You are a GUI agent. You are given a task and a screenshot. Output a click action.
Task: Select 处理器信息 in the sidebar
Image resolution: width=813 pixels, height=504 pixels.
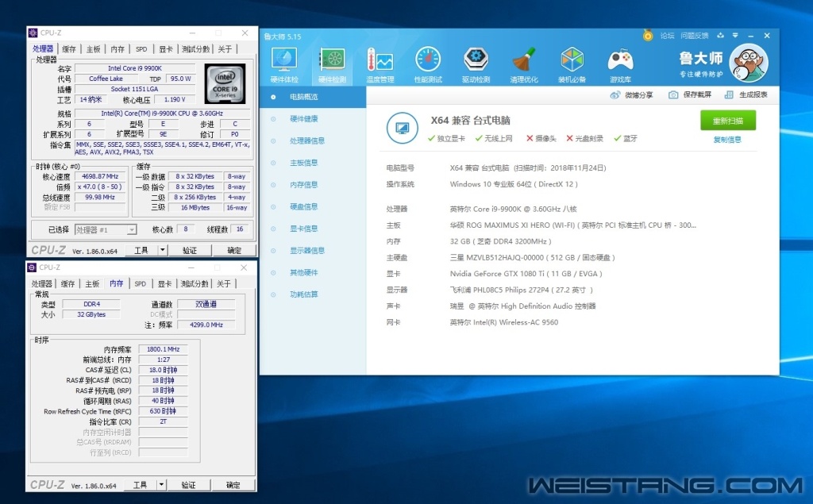(x=313, y=141)
